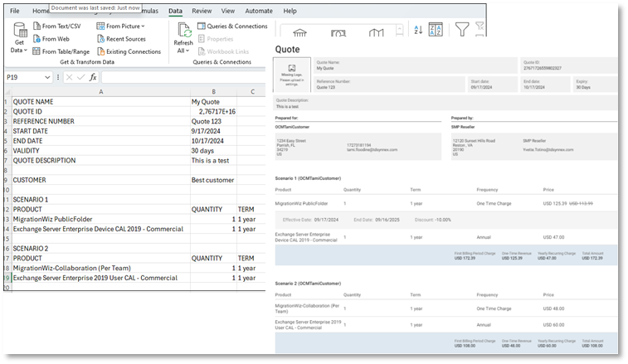Confirm the entry with the checkmark
Viewport: 628px width, 364px height.
(81, 77)
